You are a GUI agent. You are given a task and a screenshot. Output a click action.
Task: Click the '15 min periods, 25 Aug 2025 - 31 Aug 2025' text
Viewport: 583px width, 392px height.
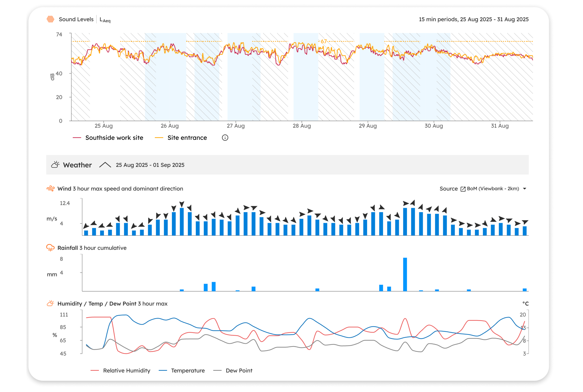click(474, 19)
